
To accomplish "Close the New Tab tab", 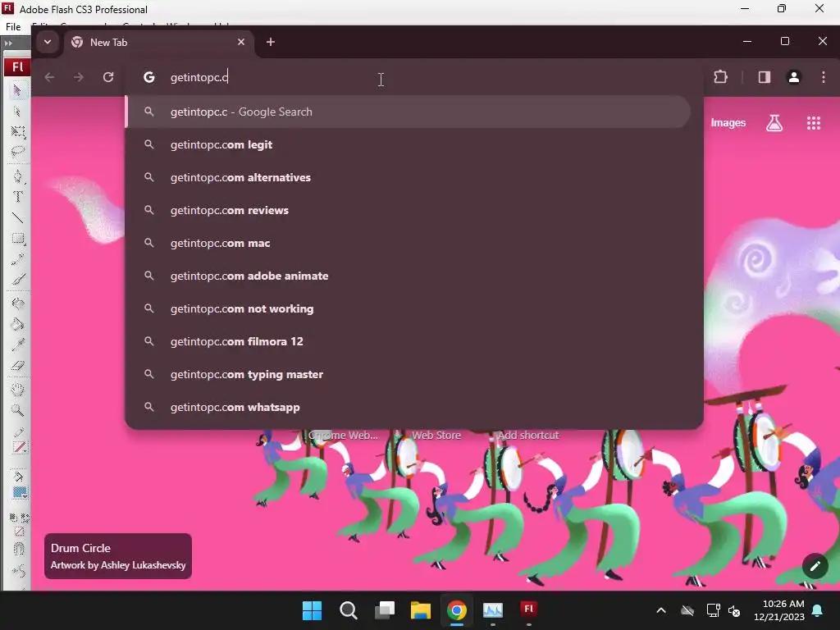I will (241, 42).
